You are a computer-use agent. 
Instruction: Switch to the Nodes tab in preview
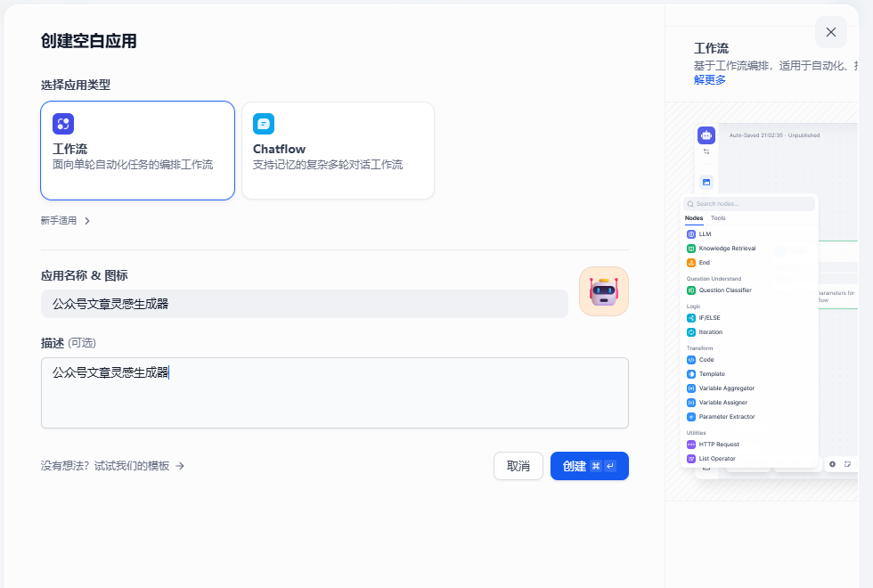[693, 218]
